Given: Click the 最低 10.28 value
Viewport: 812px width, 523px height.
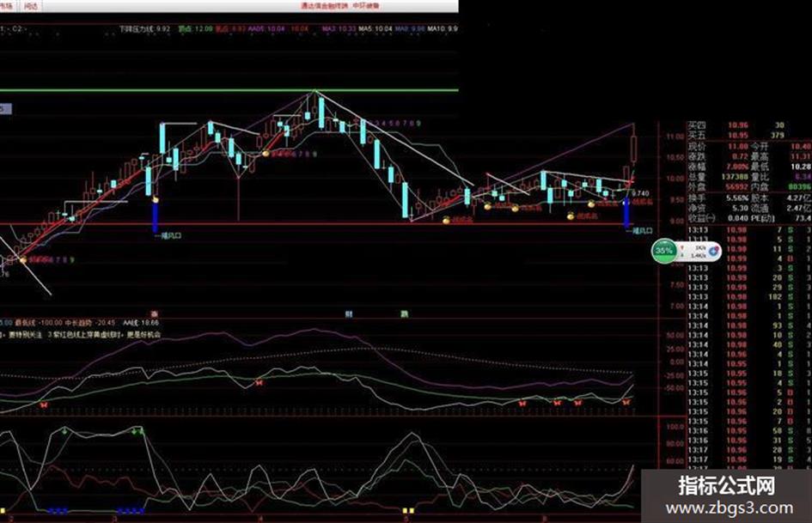Looking at the screenshot, I should point(801,167).
